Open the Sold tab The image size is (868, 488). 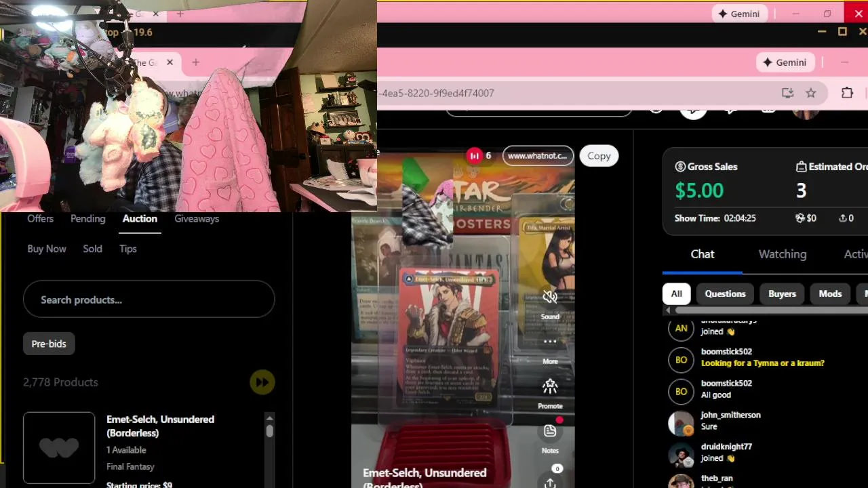click(x=92, y=249)
